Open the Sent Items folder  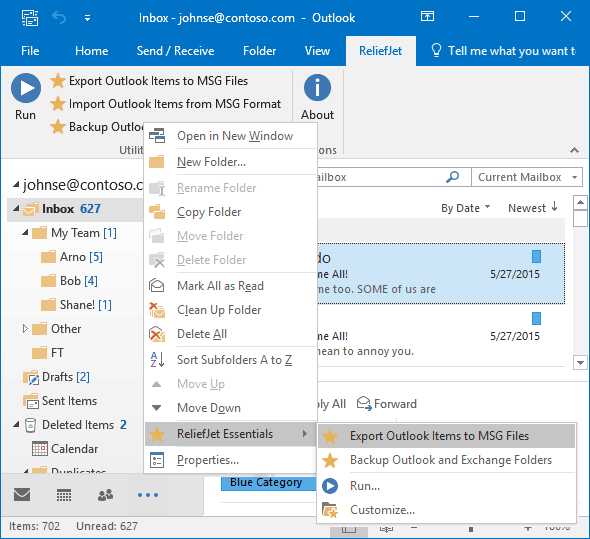pyautogui.click(x=69, y=401)
